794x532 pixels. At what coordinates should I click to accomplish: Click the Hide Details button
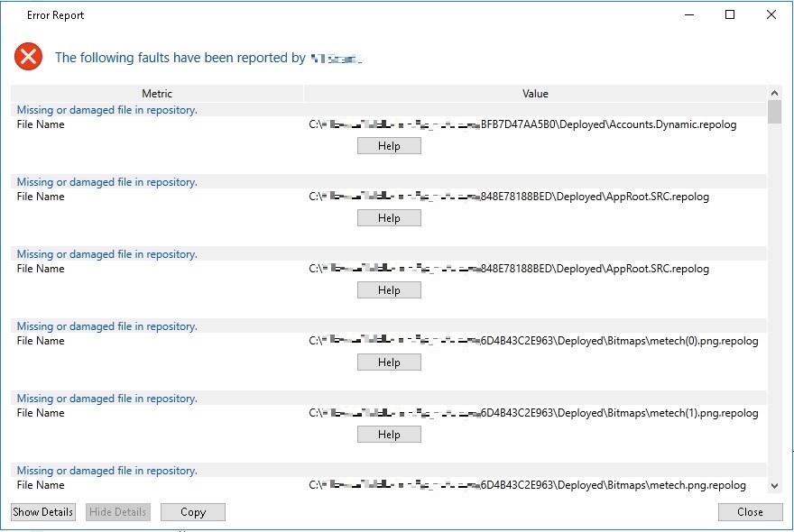pyautogui.click(x=117, y=512)
